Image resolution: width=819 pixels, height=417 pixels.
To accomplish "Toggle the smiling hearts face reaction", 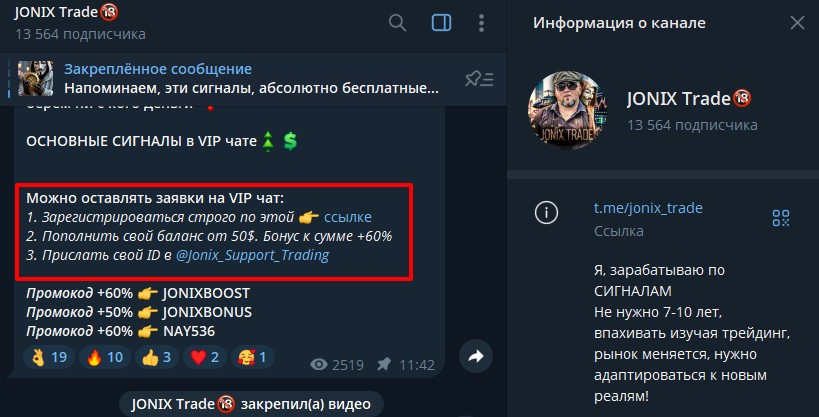I will tap(253, 357).
